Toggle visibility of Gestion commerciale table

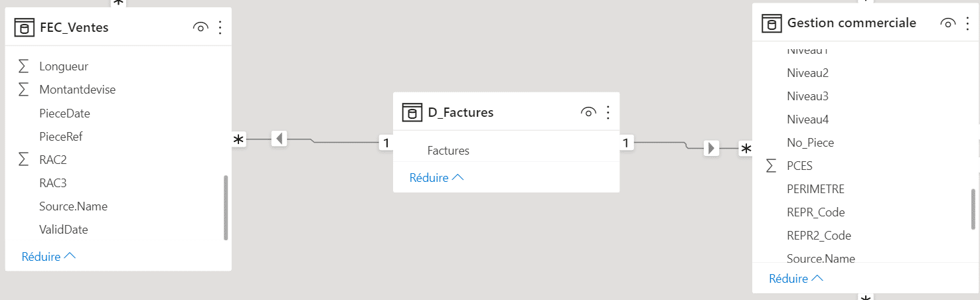click(948, 23)
